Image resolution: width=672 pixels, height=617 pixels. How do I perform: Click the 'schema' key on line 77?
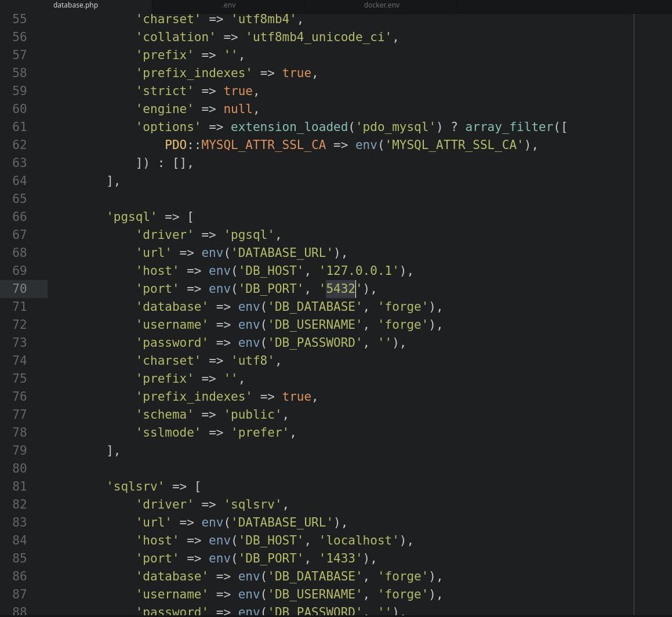click(x=165, y=415)
